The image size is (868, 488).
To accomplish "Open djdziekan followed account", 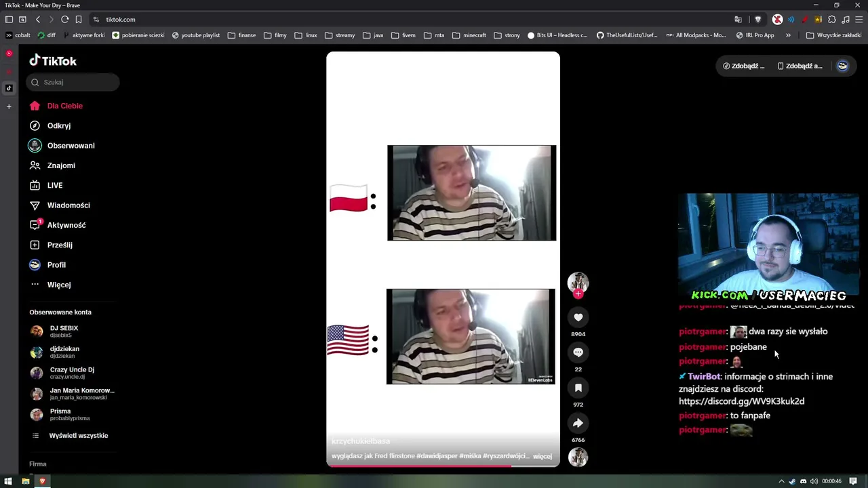I will coord(56,352).
